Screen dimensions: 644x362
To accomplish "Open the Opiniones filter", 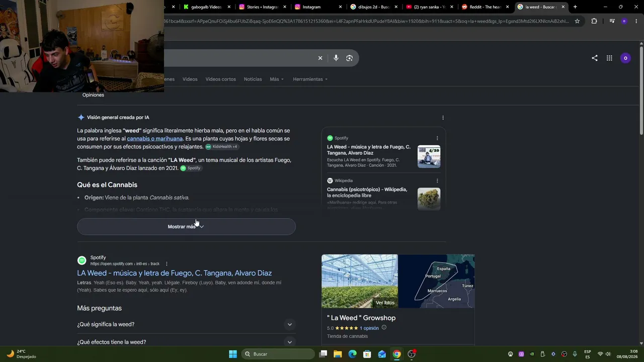I will click(93, 95).
